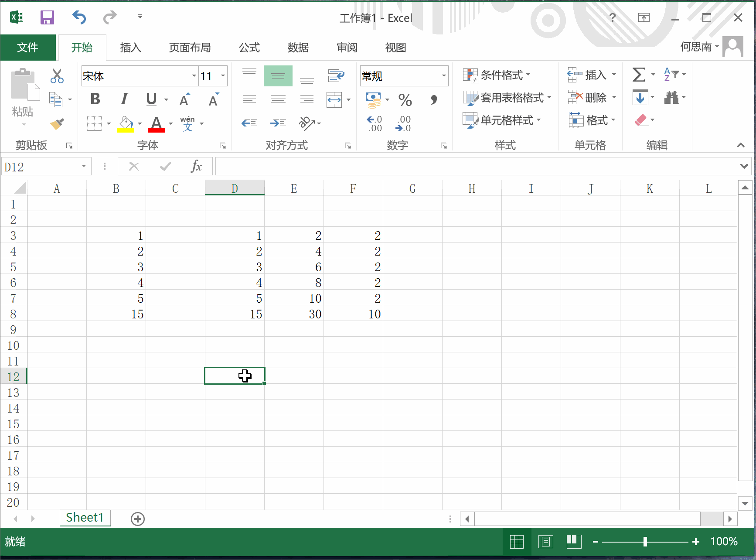This screenshot has width=756, height=560.
Task: Toggle Bold formatting
Action: [95, 99]
